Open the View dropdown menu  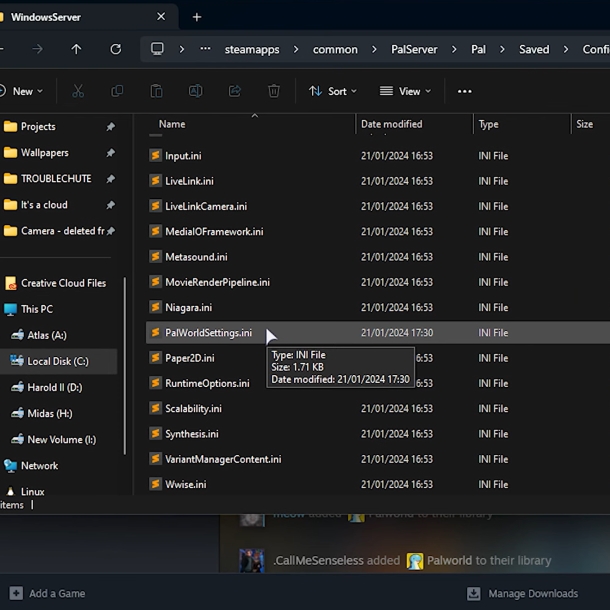point(405,91)
